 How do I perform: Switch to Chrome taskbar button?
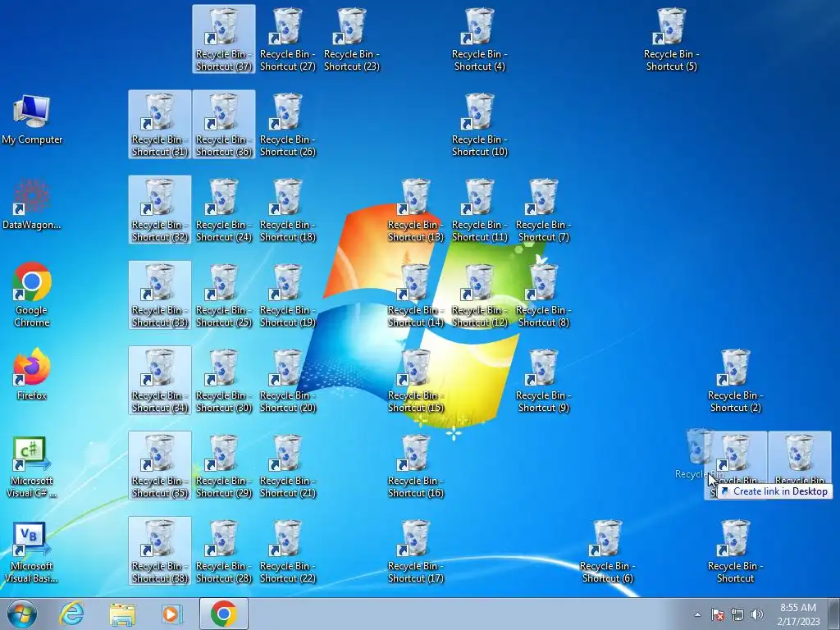click(x=223, y=614)
